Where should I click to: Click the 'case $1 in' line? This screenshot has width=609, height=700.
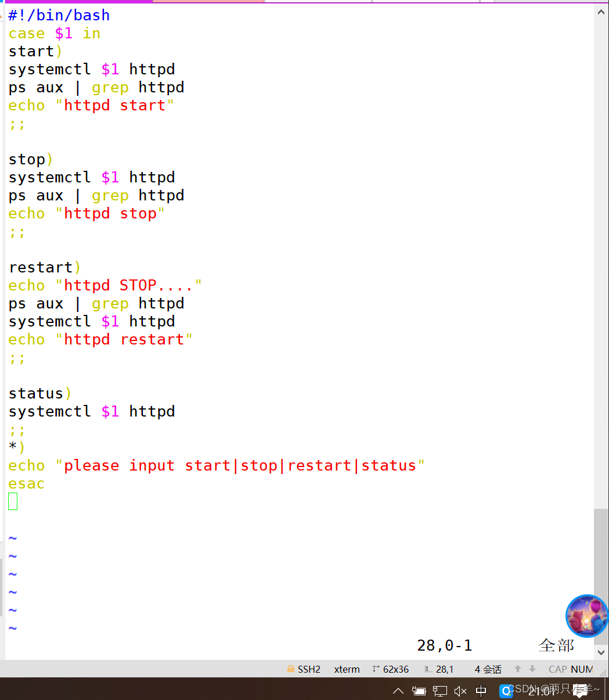coord(55,33)
